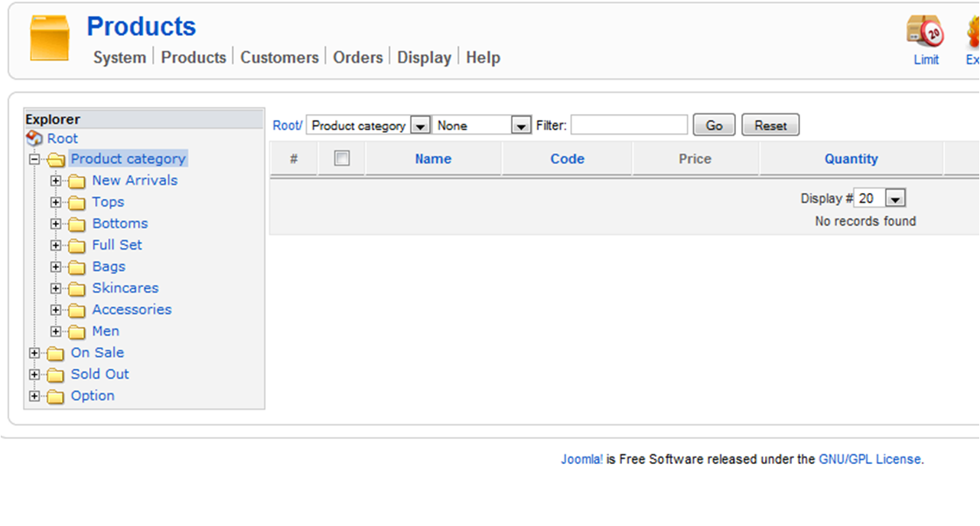Image resolution: width=980 pixels, height=526 pixels.
Task: Select On Sale in Explorer tree
Action: point(97,351)
